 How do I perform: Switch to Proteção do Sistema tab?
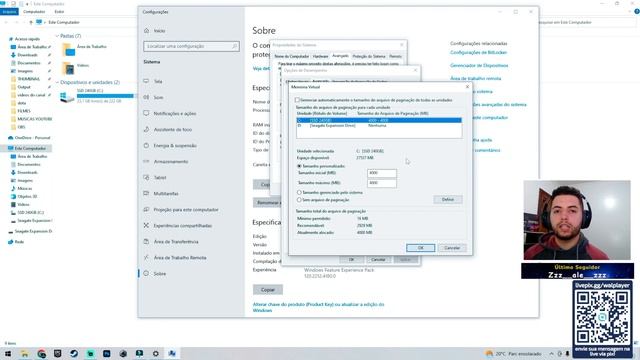click(x=369, y=56)
